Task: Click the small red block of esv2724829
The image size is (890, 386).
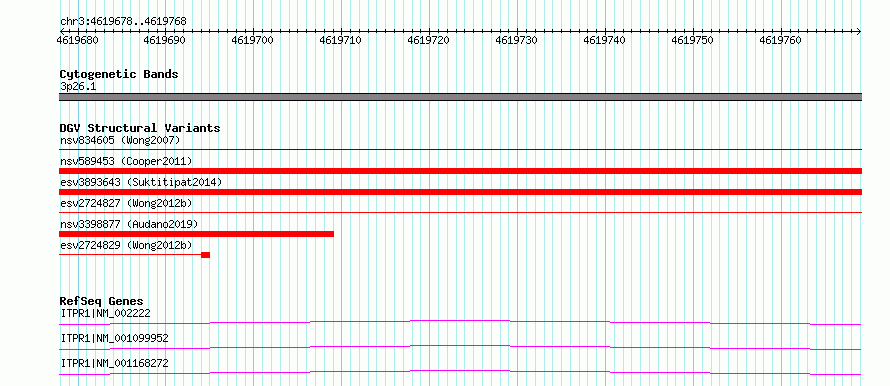Action: (205, 255)
